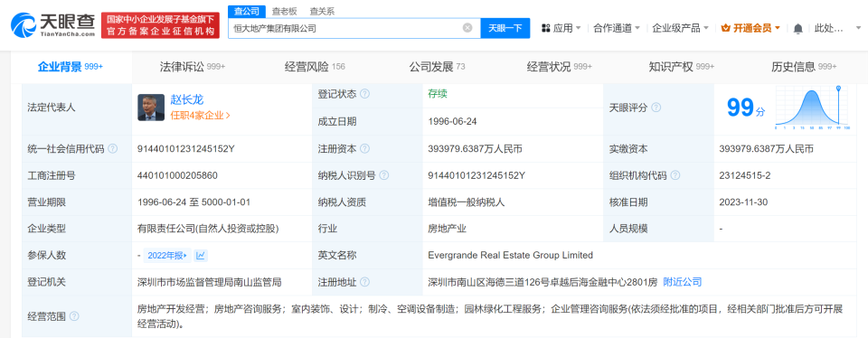Screen dimensions: 868x338
Task: Click help icon next to 经营范围
Action: [x=73, y=316]
